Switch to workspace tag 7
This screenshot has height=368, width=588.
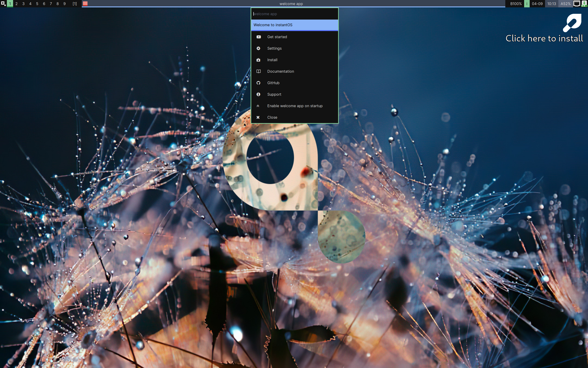51,3
